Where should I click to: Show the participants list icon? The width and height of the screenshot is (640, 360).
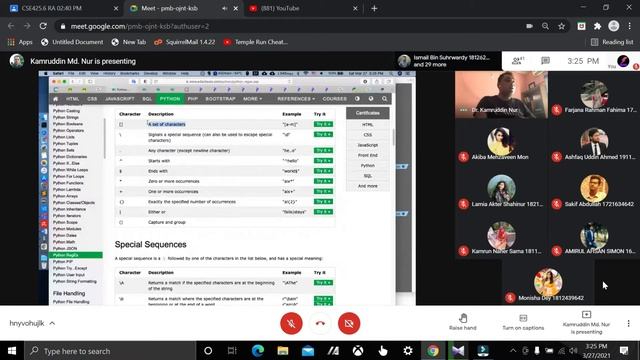[517, 61]
